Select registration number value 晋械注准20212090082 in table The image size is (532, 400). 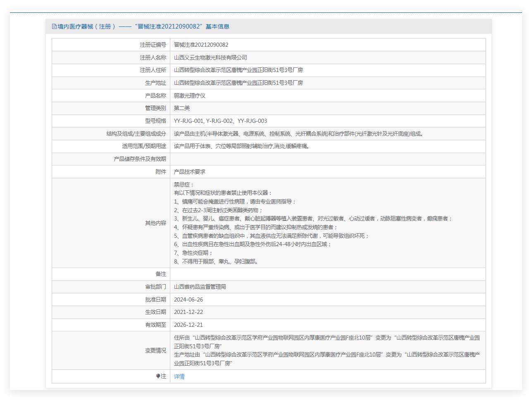pos(201,45)
